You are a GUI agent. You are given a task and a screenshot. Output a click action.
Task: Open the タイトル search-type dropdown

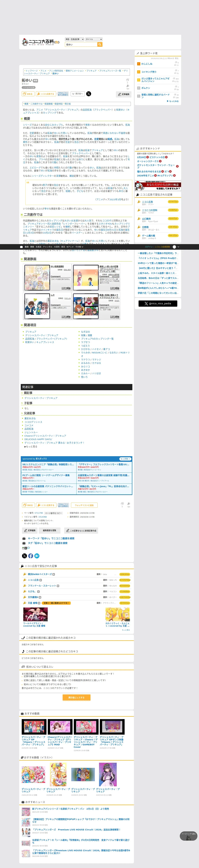pyautogui.click(x=93, y=39)
